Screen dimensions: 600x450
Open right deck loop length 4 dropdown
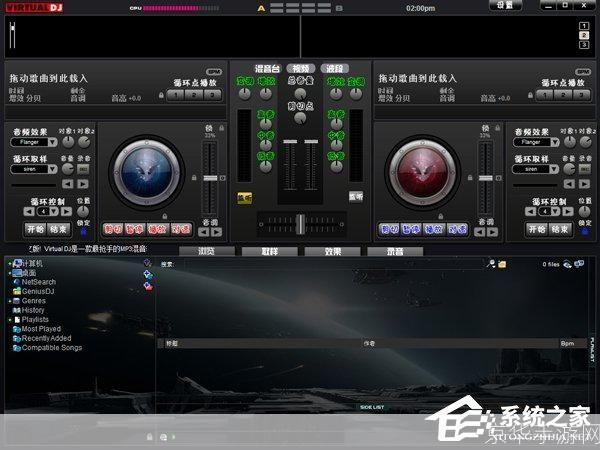pos(555,212)
